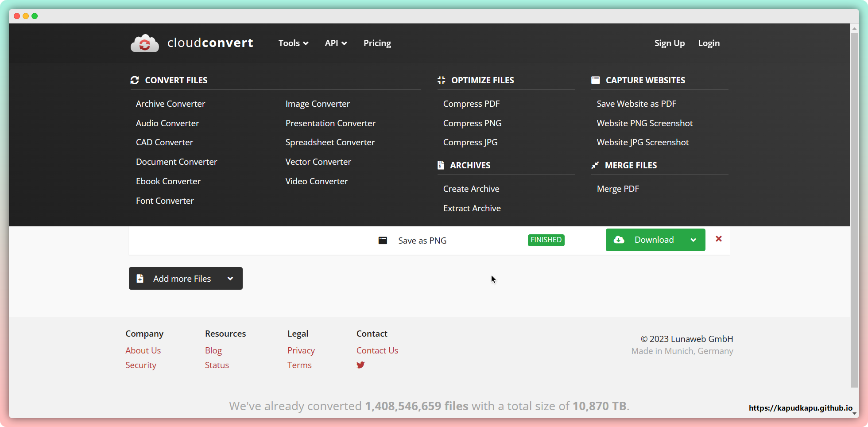Click the Login link
The width and height of the screenshot is (868, 427).
[x=709, y=43]
